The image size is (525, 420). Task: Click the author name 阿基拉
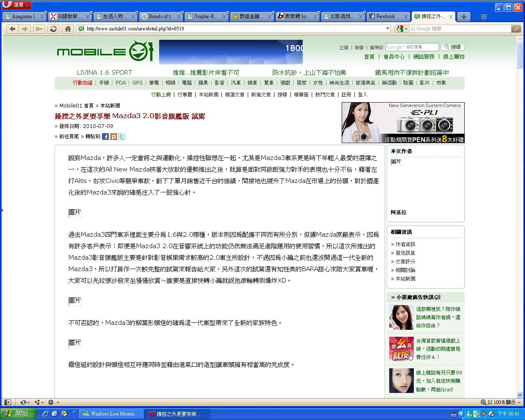(398, 212)
